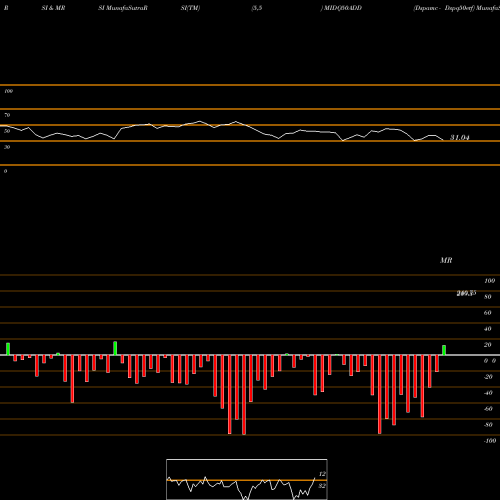Click the 'MIDQ50ADD' symbol header text
Image resolution: width=500 pixels, height=500 pixels.
click(343, 8)
